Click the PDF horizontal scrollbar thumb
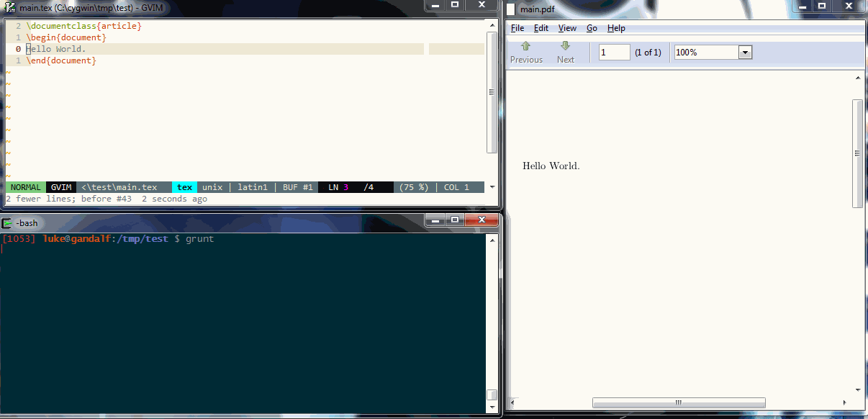This screenshot has width=868, height=419. click(678, 402)
